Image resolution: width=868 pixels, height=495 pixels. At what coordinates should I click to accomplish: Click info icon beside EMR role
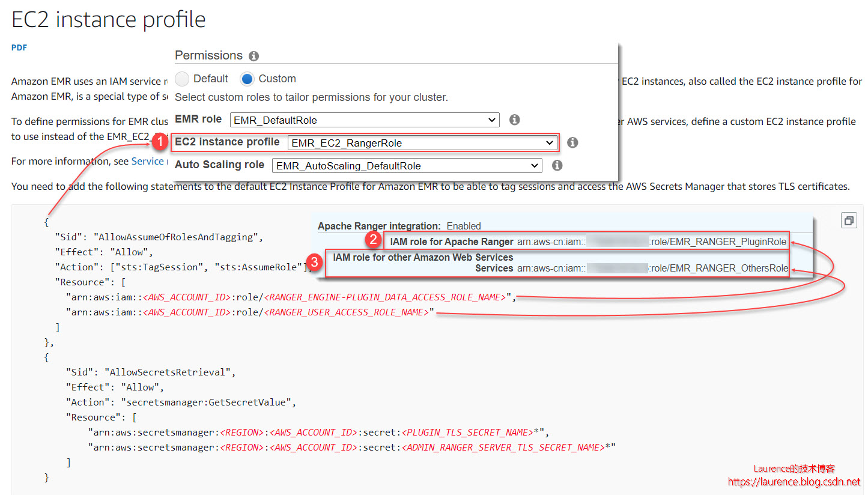tap(514, 120)
